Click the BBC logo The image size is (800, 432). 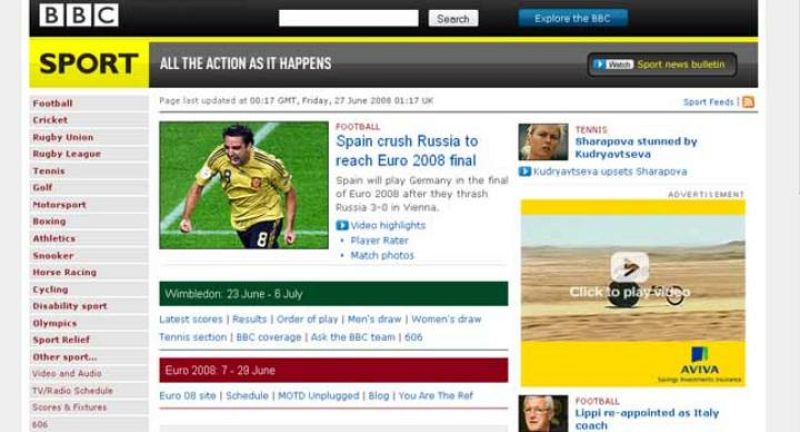[x=79, y=15]
